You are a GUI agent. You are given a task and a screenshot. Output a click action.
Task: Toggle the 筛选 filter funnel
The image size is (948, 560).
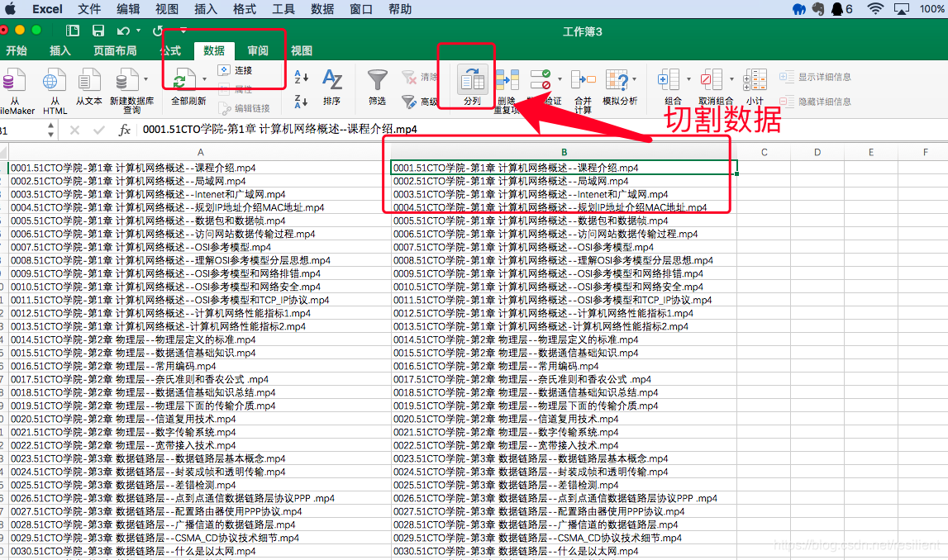click(377, 80)
